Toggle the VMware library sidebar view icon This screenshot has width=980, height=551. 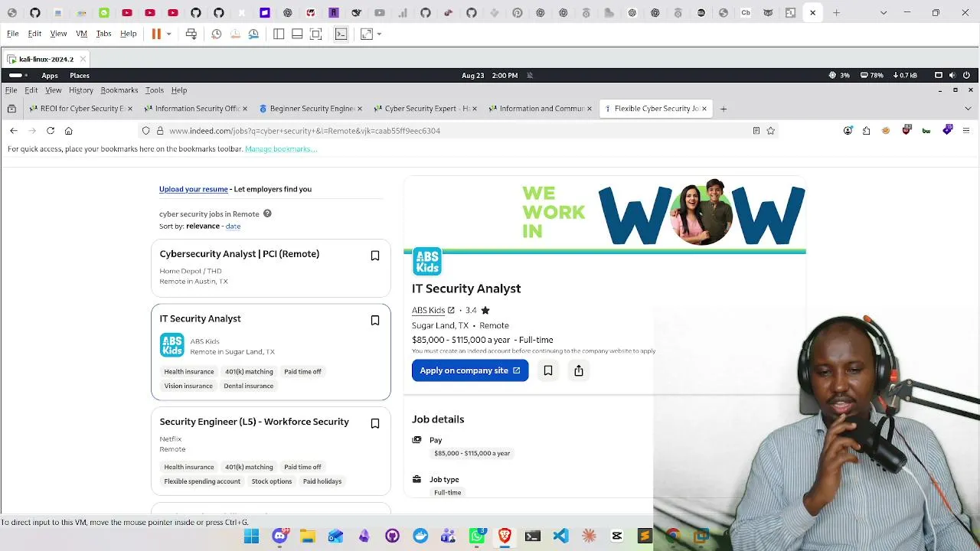279,34
